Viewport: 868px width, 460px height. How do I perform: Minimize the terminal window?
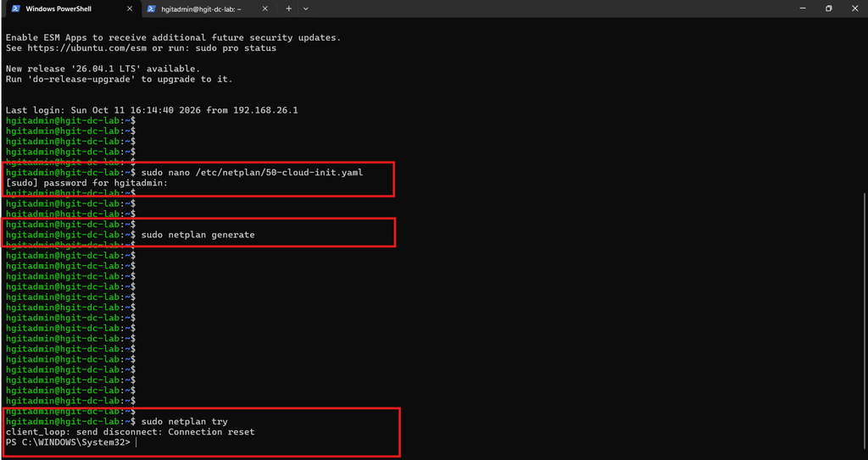pyautogui.click(x=803, y=8)
